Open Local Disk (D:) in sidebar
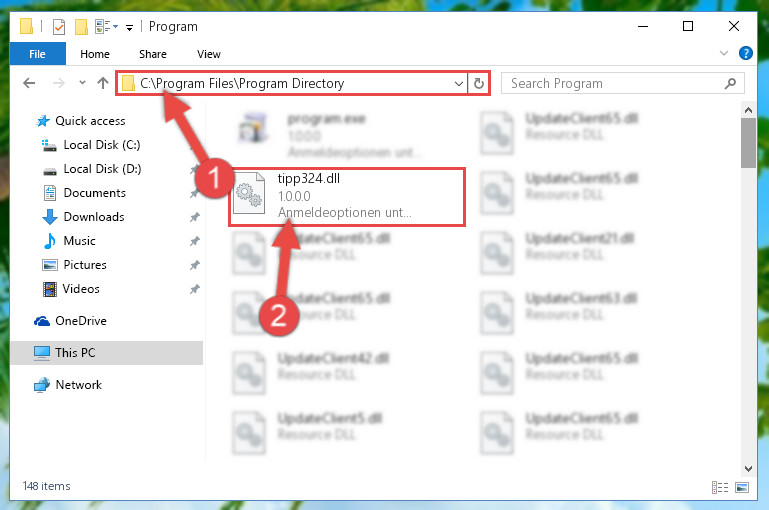The width and height of the screenshot is (769, 510). point(92,169)
